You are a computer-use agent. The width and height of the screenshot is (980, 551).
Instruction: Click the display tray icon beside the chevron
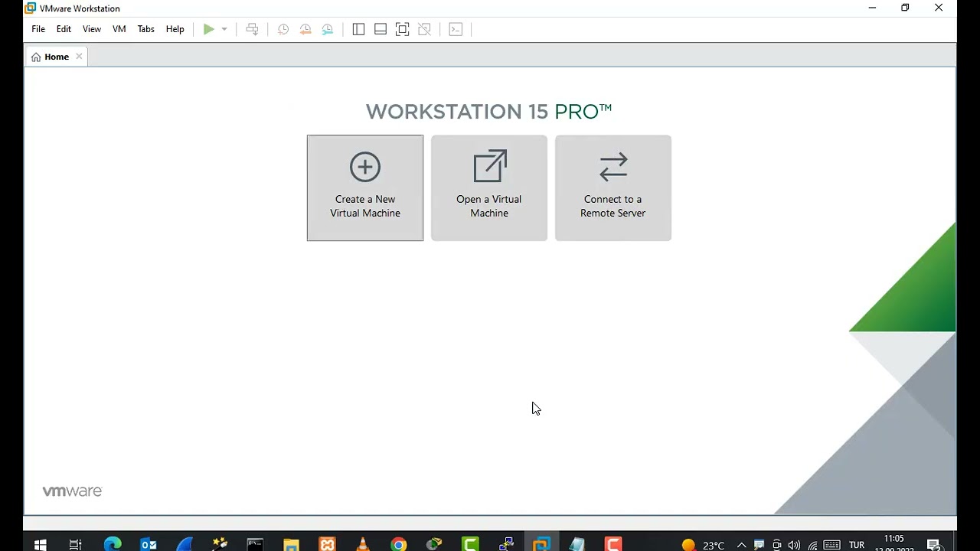click(x=759, y=545)
